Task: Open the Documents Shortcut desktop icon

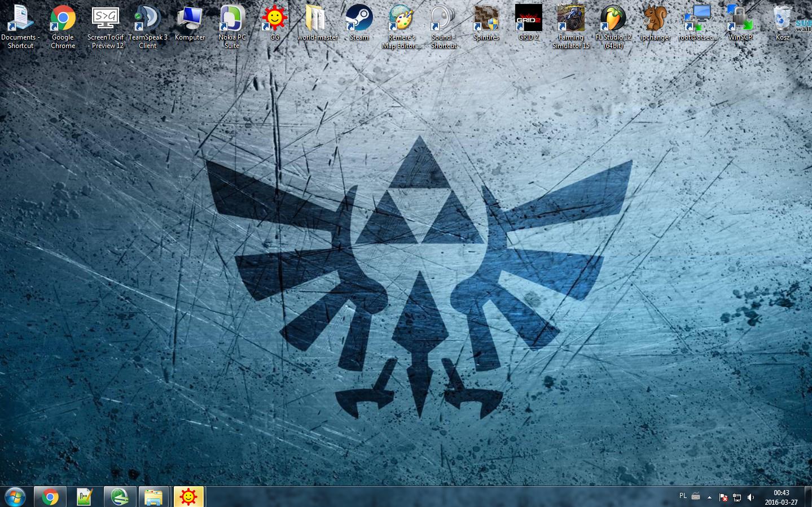Action: coord(20,25)
